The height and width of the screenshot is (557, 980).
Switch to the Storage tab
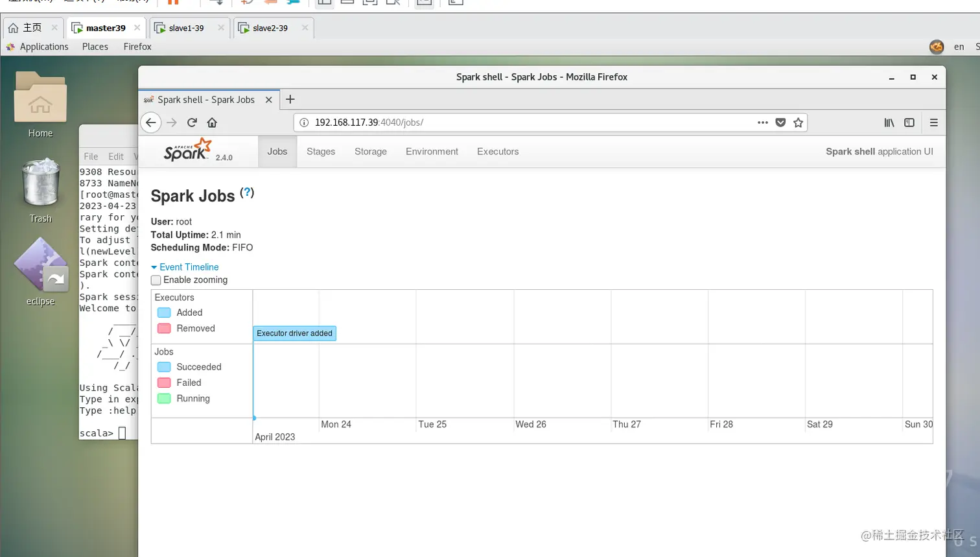(x=371, y=152)
